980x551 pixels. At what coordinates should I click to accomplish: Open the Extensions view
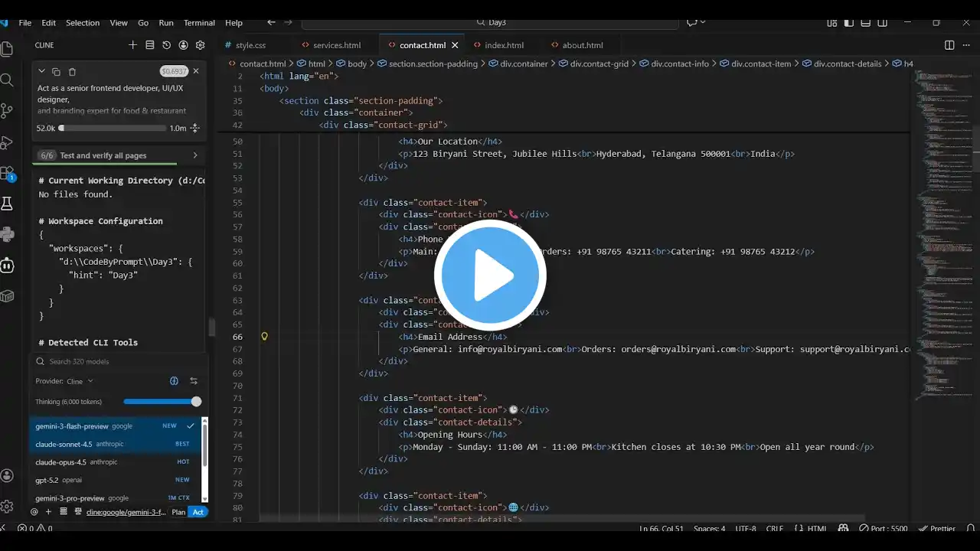coord(7,173)
